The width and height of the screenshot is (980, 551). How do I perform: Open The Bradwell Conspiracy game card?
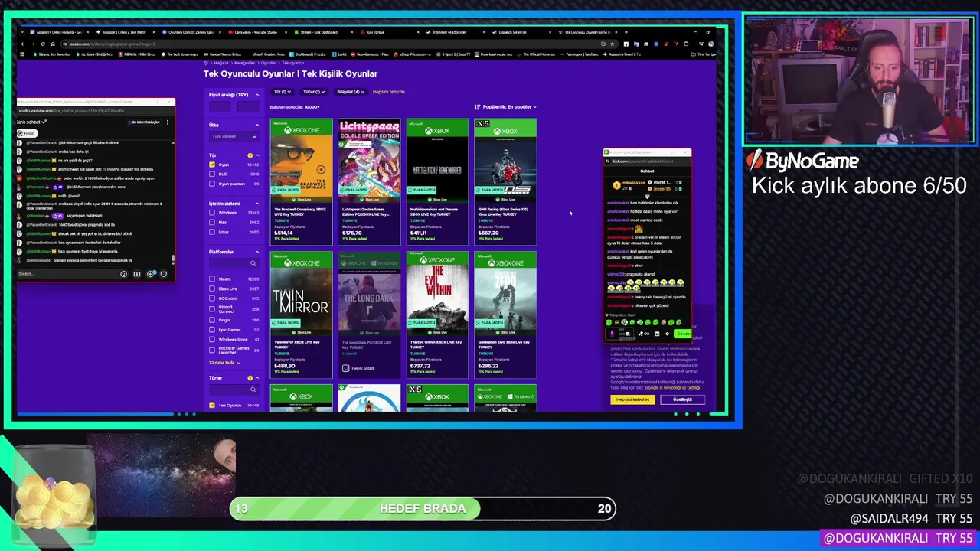[x=302, y=182]
